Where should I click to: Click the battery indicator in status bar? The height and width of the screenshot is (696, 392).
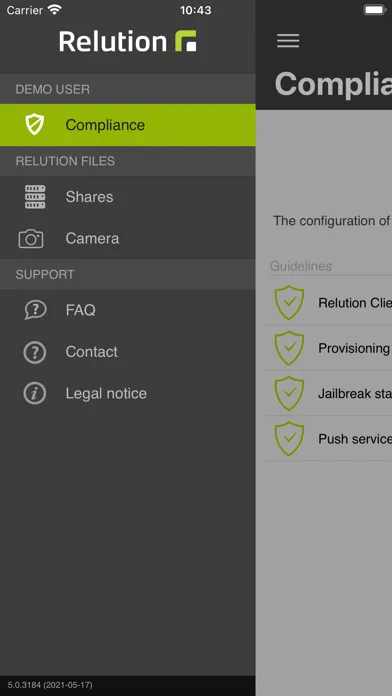pos(375,10)
